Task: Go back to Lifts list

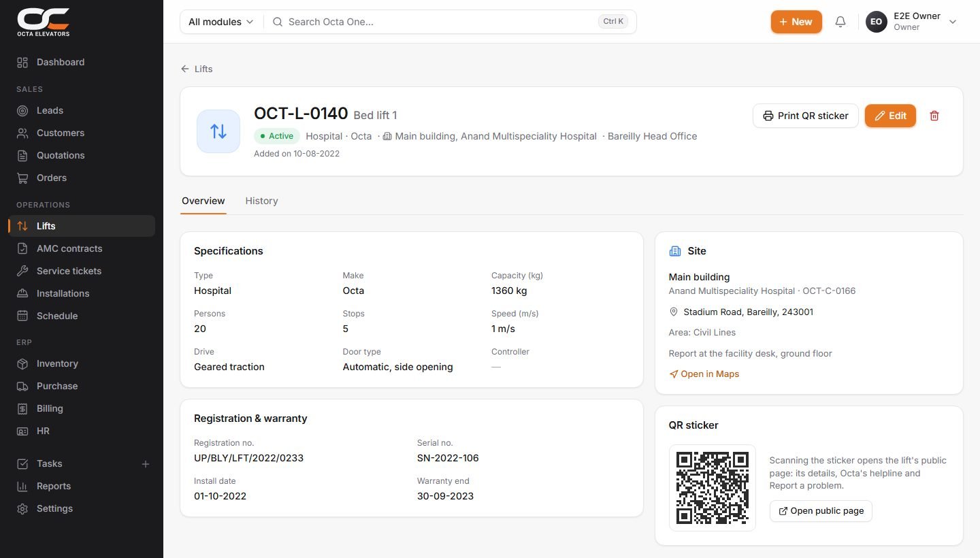Action: pos(197,69)
